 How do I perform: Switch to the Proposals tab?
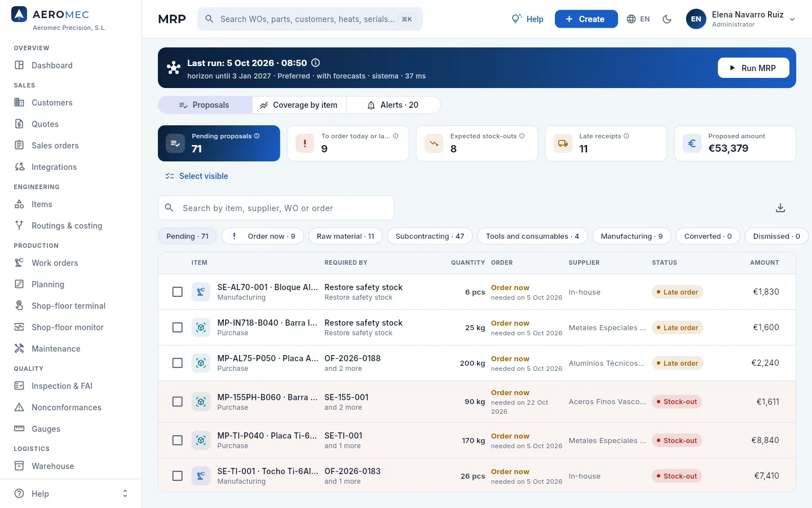tap(205, 105)
